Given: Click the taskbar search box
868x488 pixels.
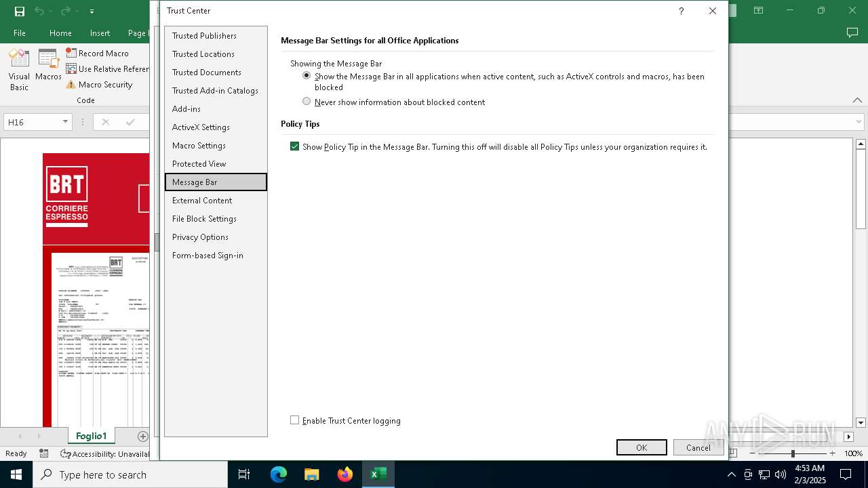Looking at the screenshot, I should pyautogui.click(x=130, y=474).
